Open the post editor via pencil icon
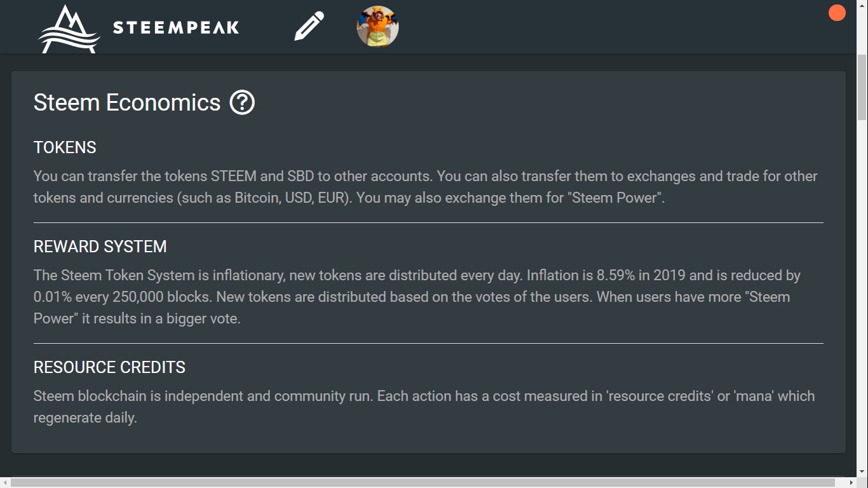Image resolution: width=868 pixels, height=488 pixels. (x=309, y=27)
